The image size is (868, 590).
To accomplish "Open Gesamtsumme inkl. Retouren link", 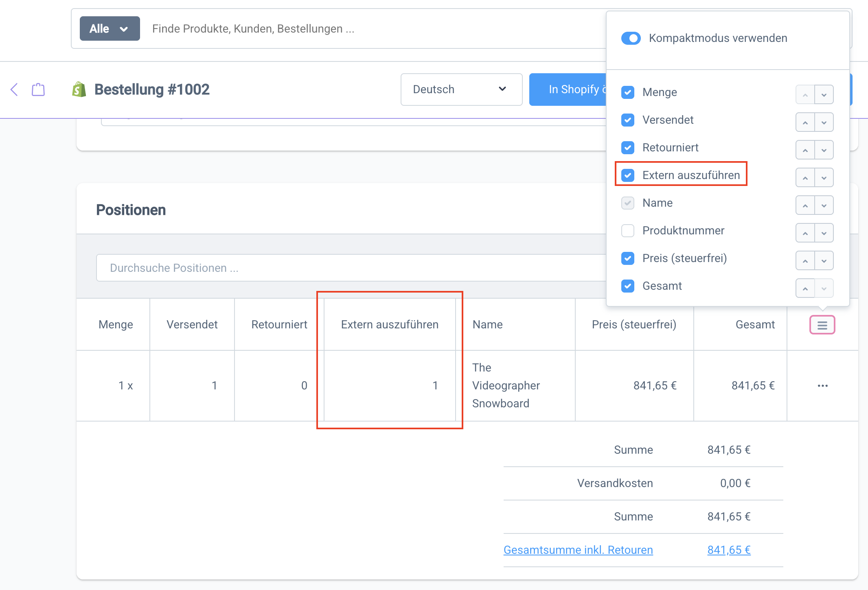I will 578,550.
